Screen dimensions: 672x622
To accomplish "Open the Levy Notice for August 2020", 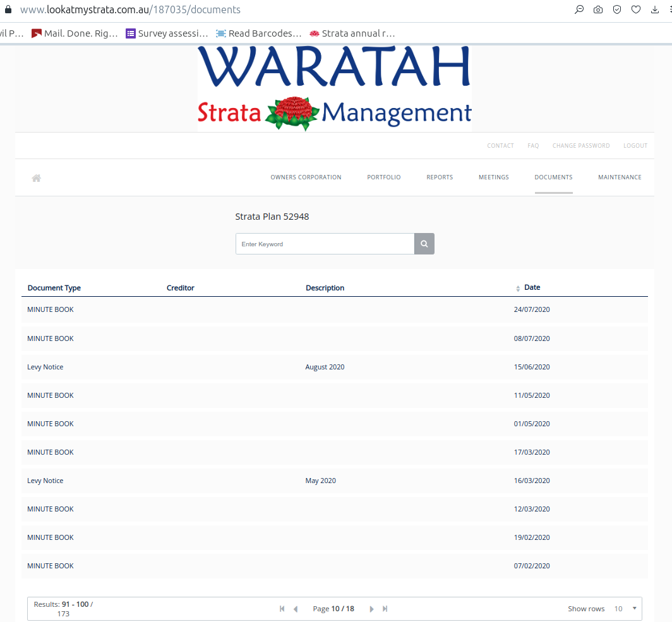I will pos(335,367).
